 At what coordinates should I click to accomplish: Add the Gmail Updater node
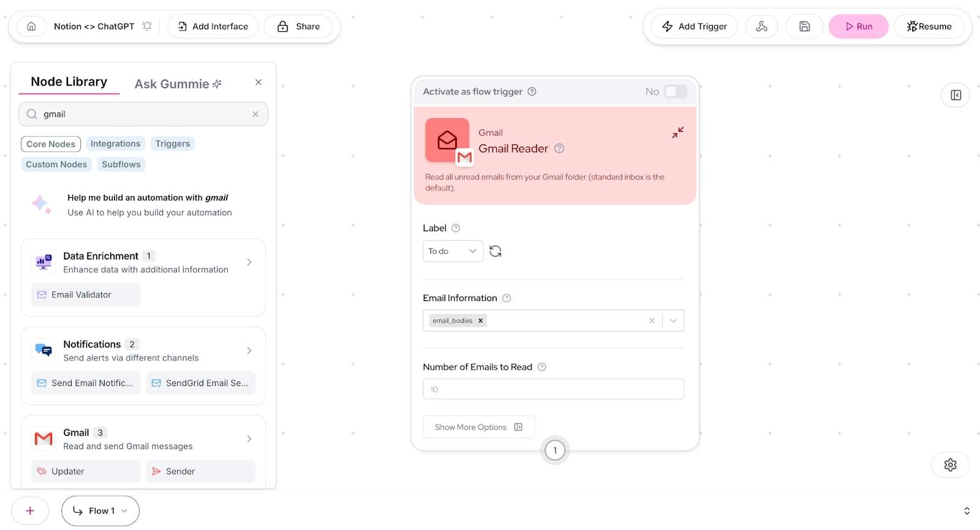click(86, 471)
